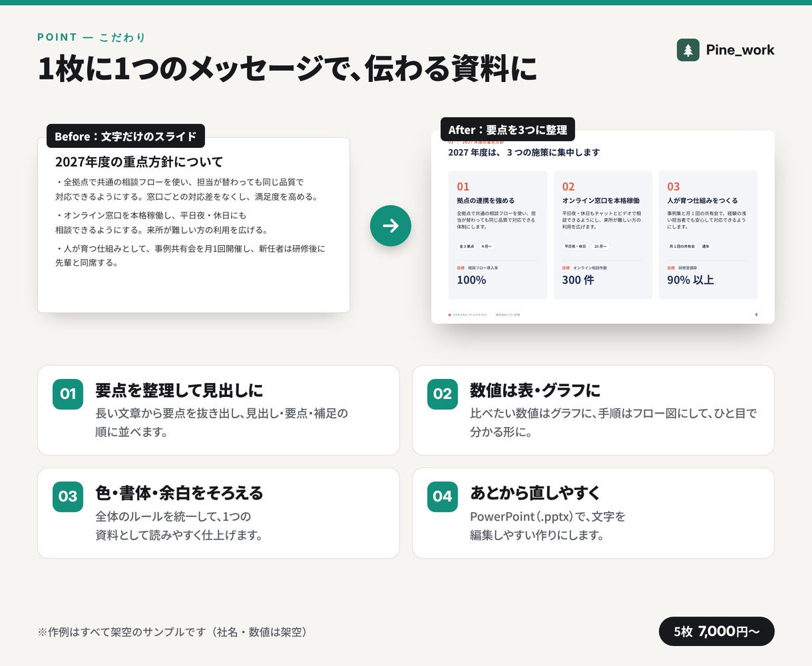The image size is (812, 666).
Task: Click heading あとから直しやすく
Action: pos(535,493)
